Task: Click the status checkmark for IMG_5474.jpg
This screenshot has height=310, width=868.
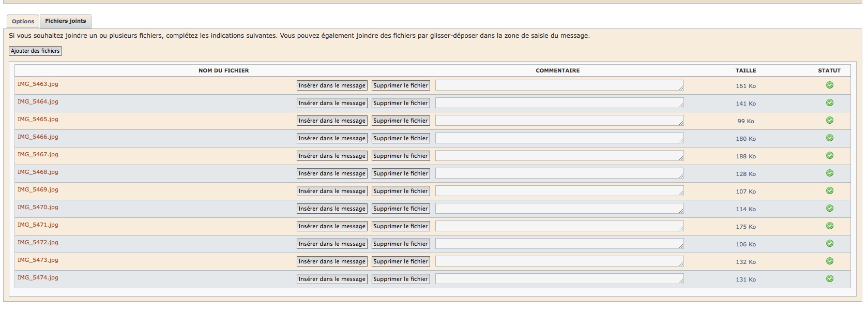Action: (x=829, y=279)
